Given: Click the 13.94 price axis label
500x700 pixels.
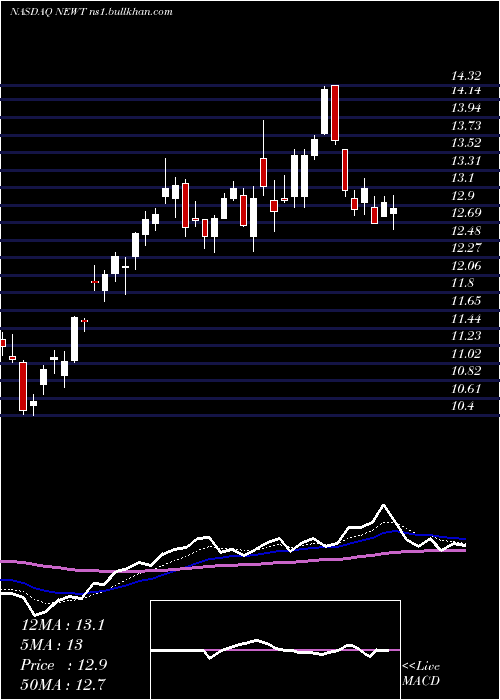Looking at the screenshot, I should pos(467,108).
